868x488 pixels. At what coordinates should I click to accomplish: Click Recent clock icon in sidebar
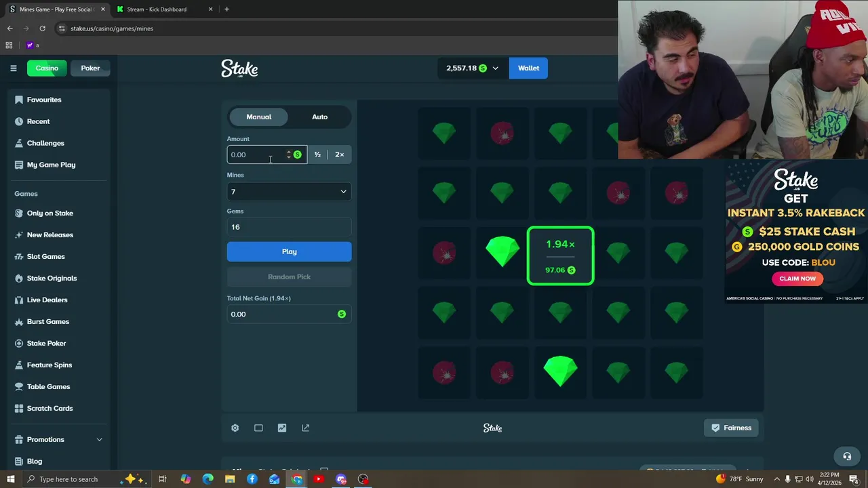[19, 121]
